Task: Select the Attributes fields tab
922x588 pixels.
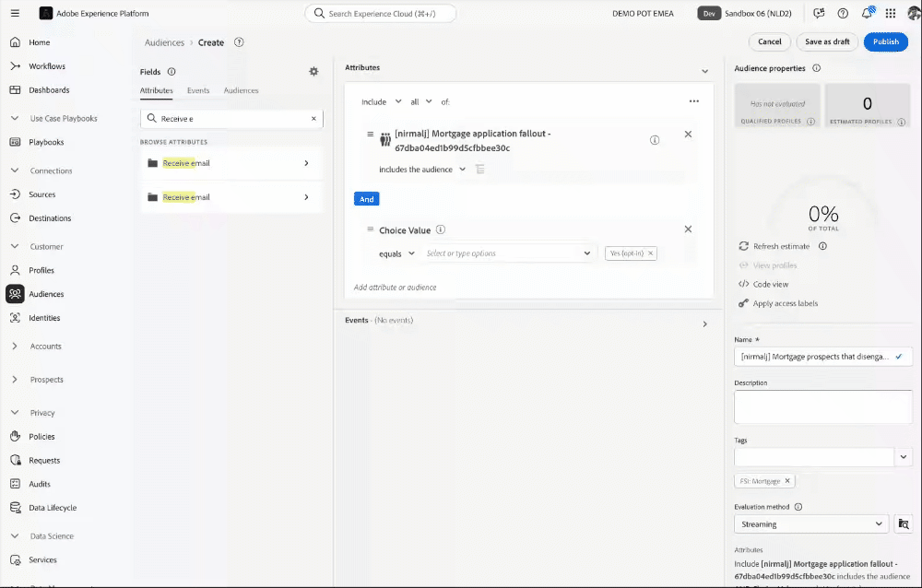Action: [x=157, y=90]
